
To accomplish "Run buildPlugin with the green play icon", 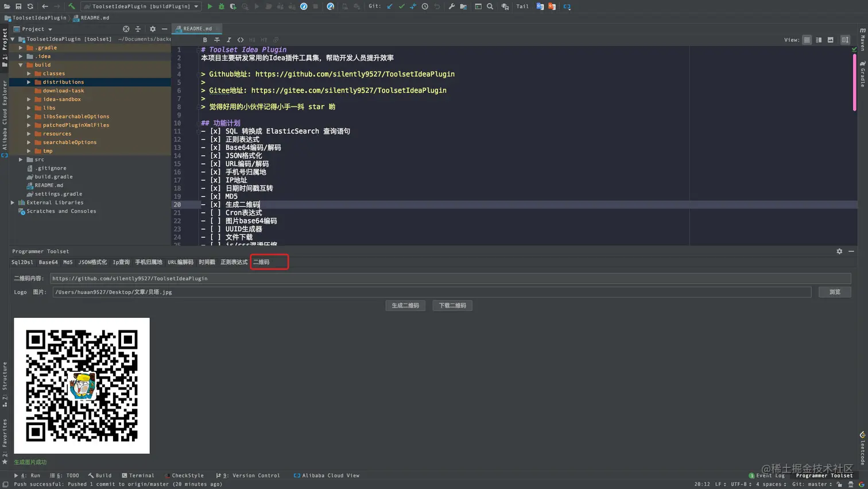I will [210, 6].
